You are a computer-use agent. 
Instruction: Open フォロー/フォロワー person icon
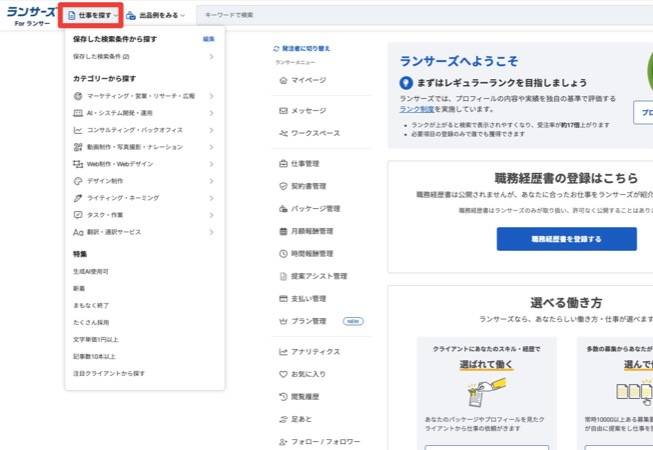[283, 442]
